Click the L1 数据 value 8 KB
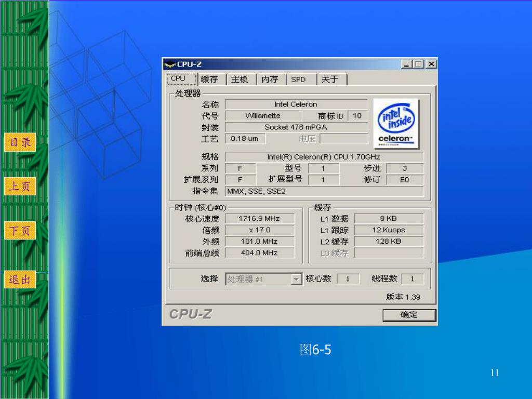 pyautogui.click(x=389, y=219)
